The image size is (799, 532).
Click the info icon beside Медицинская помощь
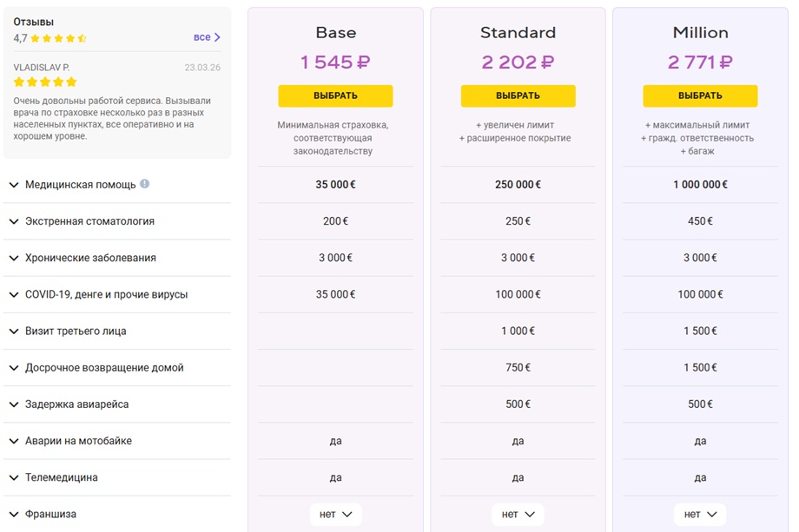145,184
